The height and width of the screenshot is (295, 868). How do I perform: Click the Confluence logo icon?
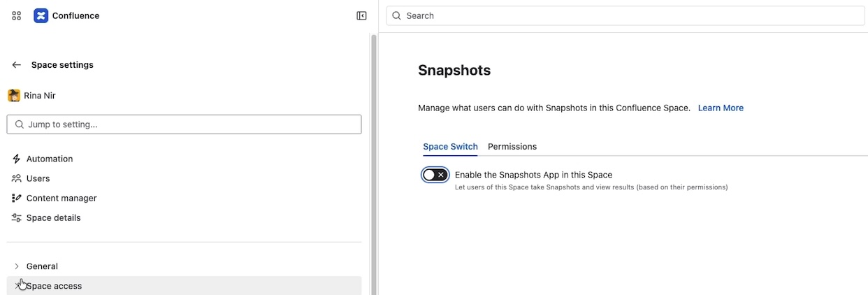tap(41, 15)
